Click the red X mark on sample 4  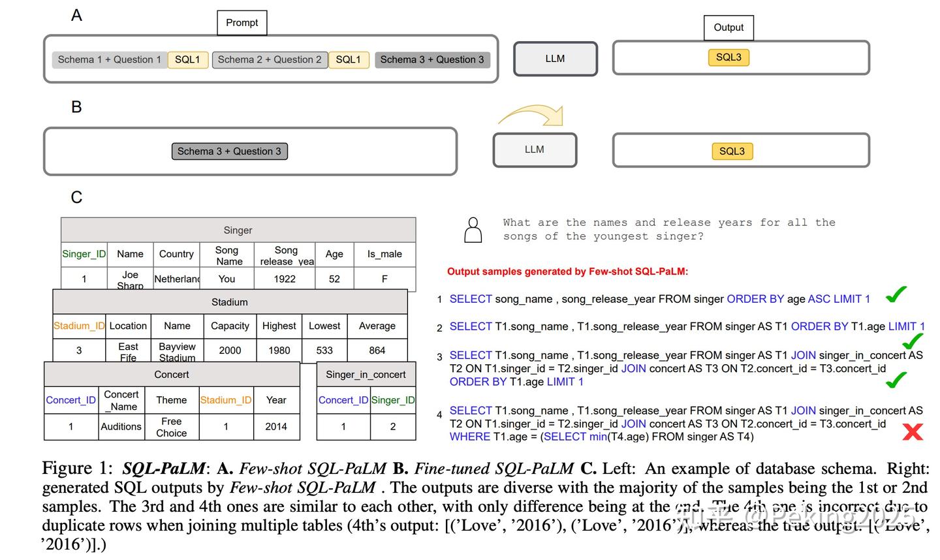click(x=912, y=432)
